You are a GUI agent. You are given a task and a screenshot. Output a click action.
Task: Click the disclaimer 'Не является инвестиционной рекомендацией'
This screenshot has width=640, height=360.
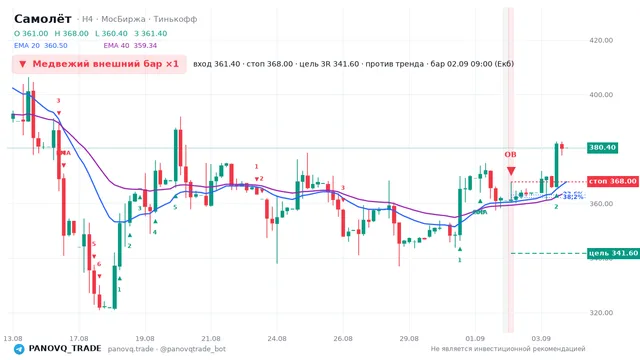508,349
